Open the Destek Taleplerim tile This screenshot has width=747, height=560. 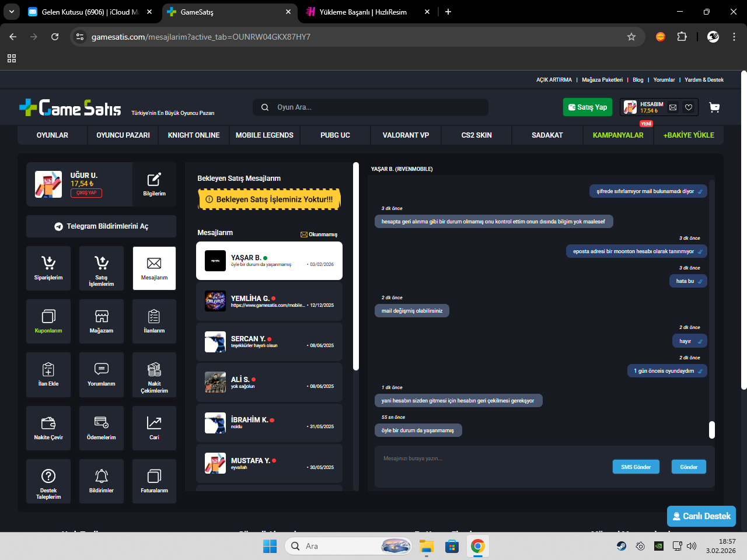(x=48, y=481)
